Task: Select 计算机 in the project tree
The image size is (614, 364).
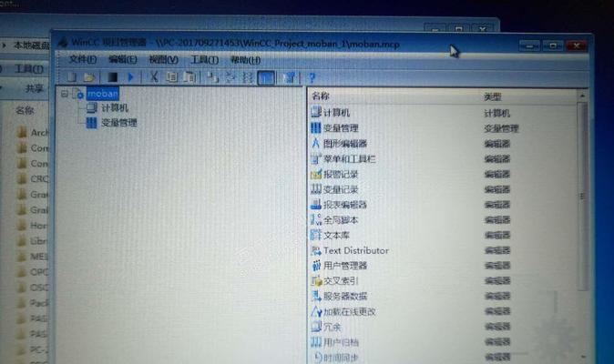Action: 115,108
